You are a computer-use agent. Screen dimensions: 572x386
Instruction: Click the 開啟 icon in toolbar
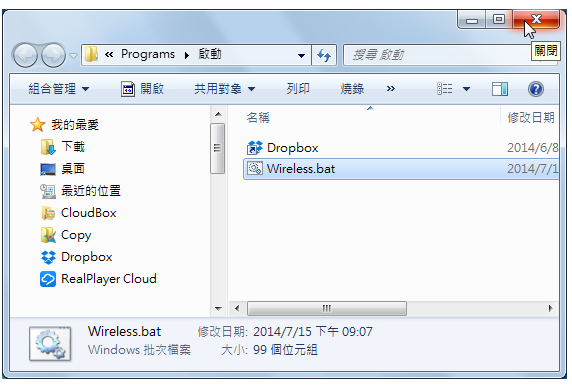128,89
